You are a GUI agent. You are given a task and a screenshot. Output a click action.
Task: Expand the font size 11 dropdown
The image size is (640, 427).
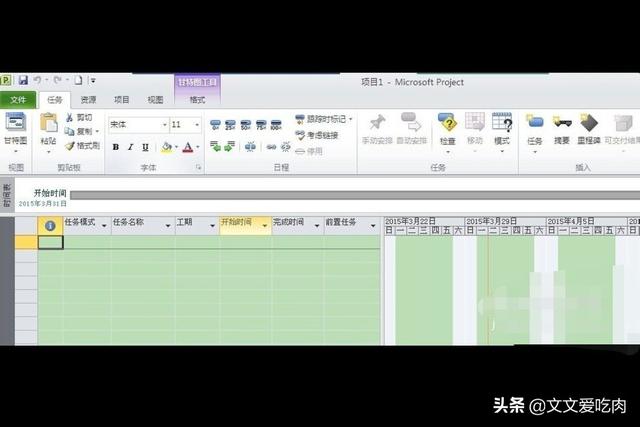click(x=197, y=125)
